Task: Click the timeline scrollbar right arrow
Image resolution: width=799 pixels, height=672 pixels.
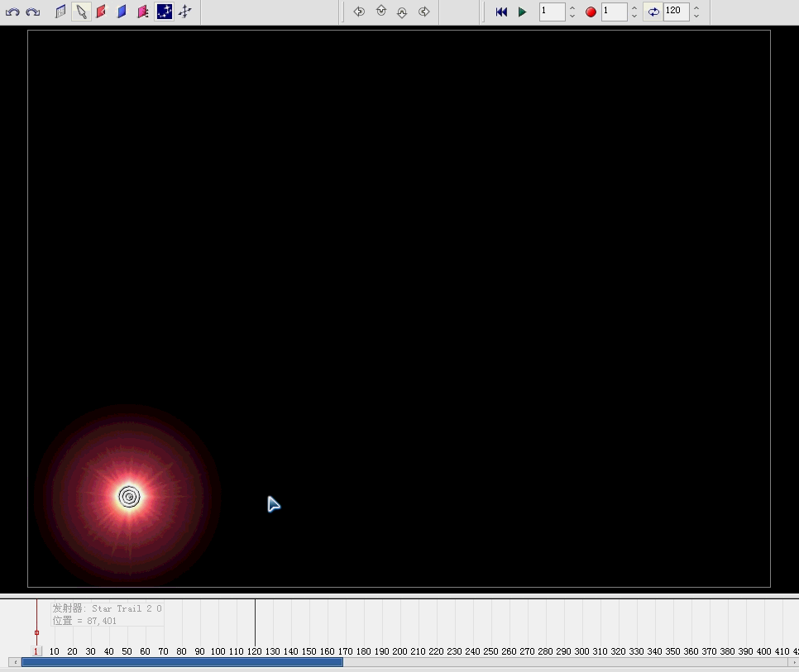Action: click(x=794, y=662)
